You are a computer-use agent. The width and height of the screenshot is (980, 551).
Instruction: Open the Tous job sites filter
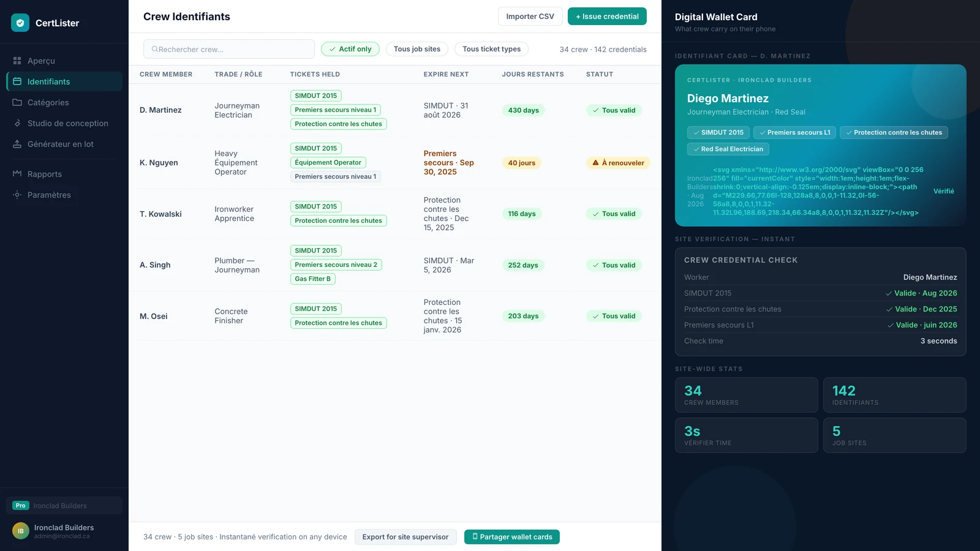tap(417, 49)
